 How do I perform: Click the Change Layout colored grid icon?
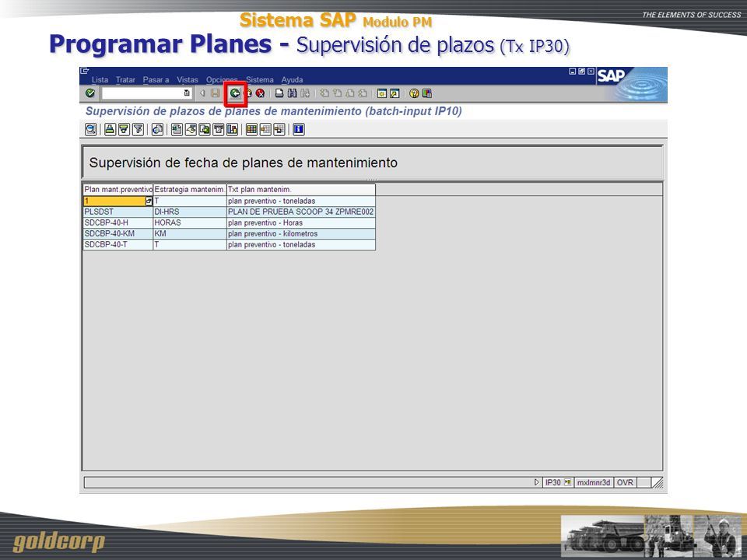pyautogui.click(x=251, y=129)
